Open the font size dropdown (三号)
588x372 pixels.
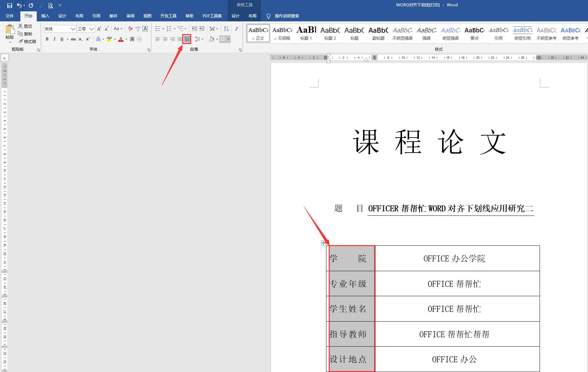click(x=91, y=29)
